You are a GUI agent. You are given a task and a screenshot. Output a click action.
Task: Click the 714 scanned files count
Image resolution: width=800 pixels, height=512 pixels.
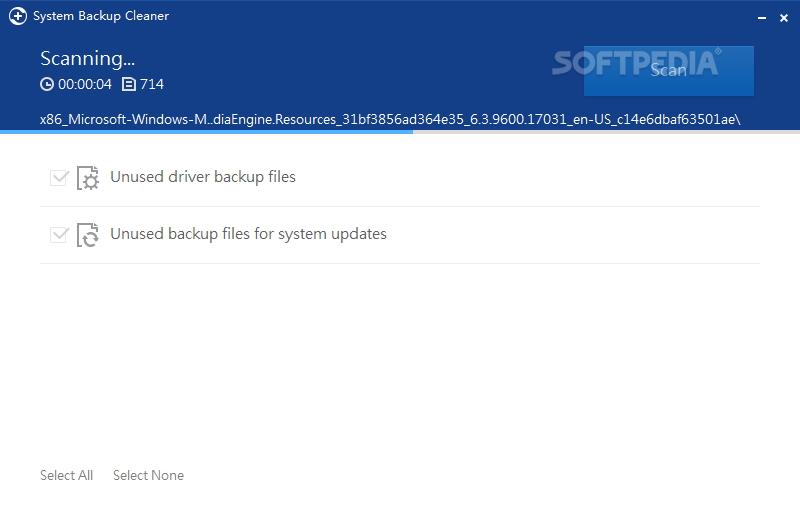pyautogui.click(x=152, y=84)
